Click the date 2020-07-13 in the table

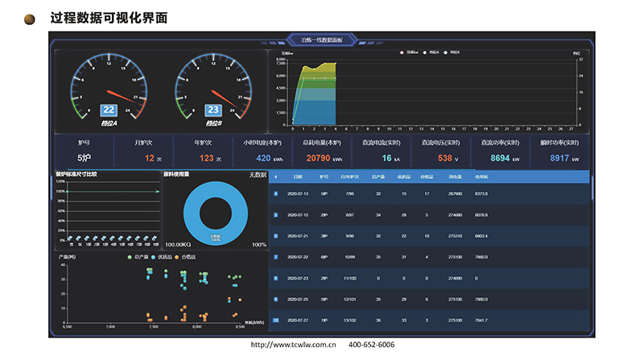click(297, 193)
